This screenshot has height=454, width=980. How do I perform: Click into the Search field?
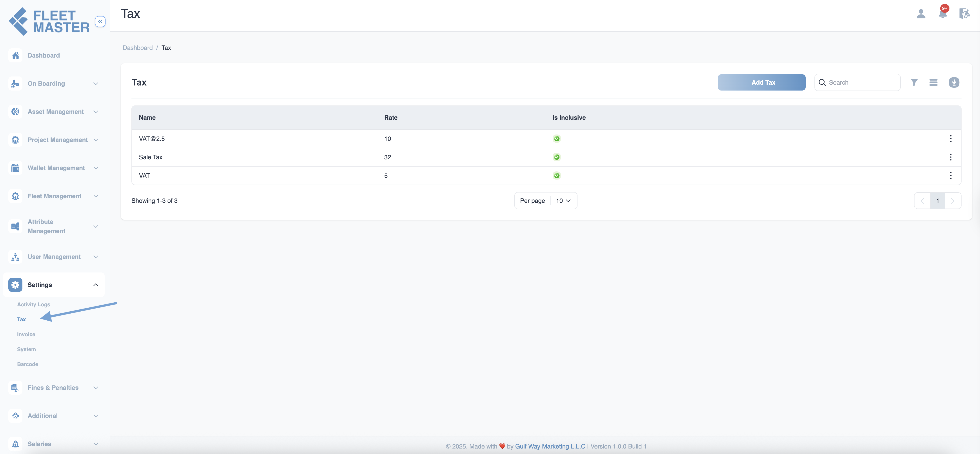pos(857,82)
